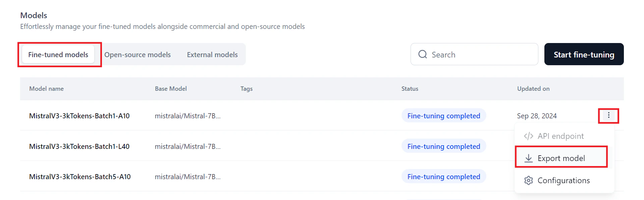Screen dimensions: 644x200
Task: Select API endpoint in the dropdown menu
Action: click(560, 136)
